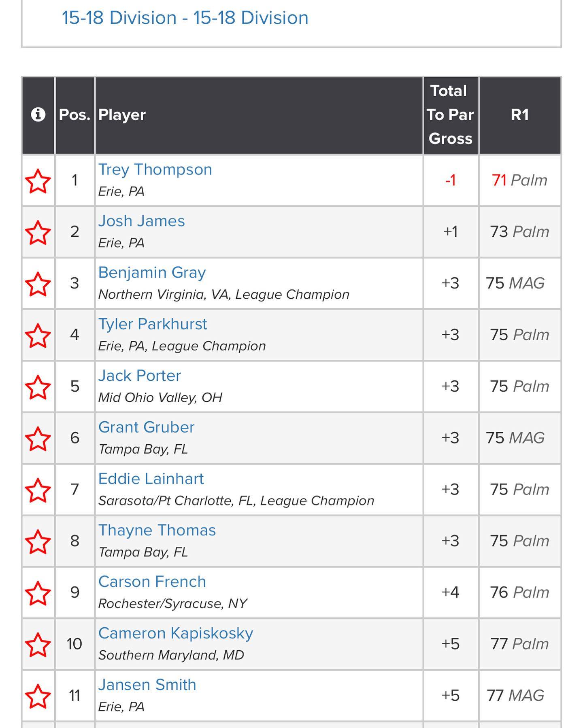Click the R1 column header
The height and width of the screenshot is (728, 583).
[520, 115]
